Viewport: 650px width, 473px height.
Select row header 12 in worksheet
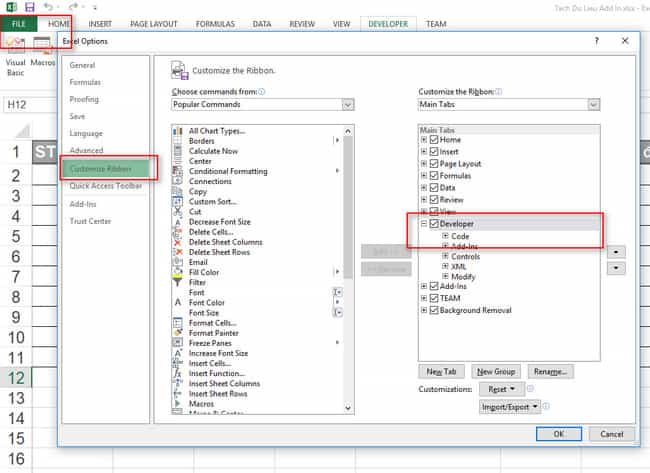tap(16, 378)
